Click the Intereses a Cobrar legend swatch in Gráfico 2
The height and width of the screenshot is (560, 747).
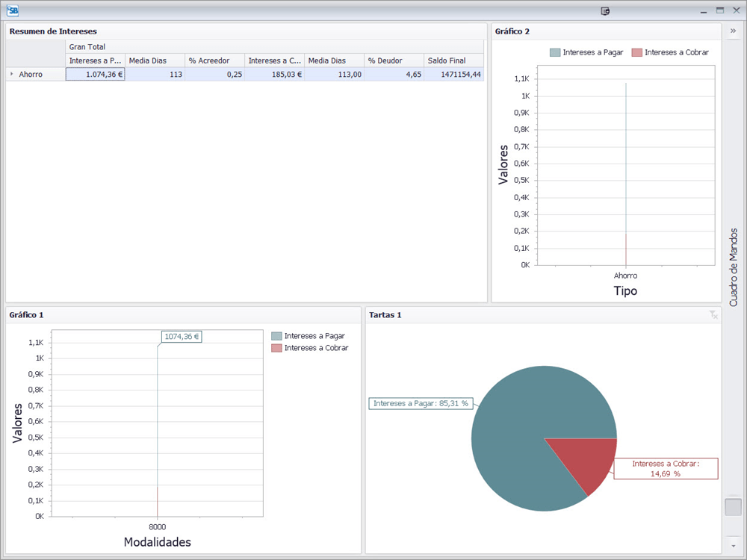(636, 52)
